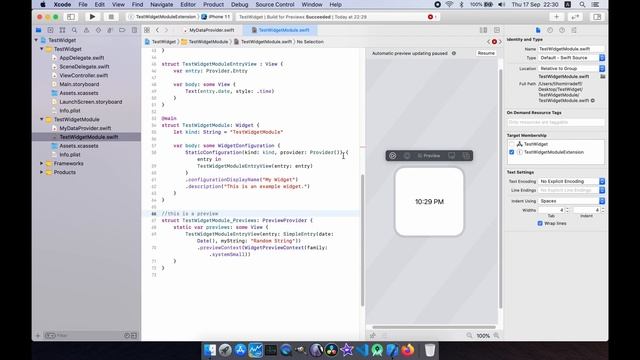The height and width of the screenshot is (360, 640).
Task: Open the Debug navigator icon
Action: pos(110,30)
